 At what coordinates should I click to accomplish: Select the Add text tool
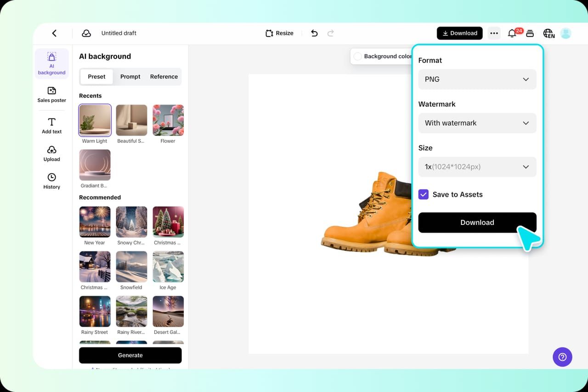pos(52,126)
